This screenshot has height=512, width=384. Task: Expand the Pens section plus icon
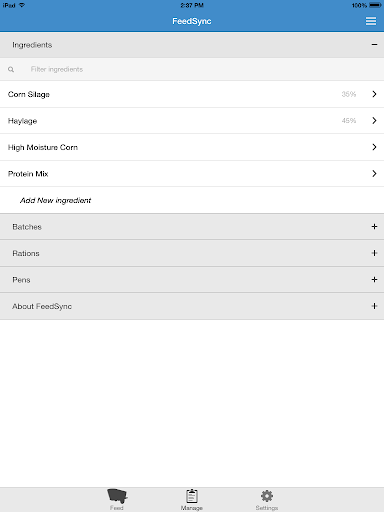click(374, 280)
